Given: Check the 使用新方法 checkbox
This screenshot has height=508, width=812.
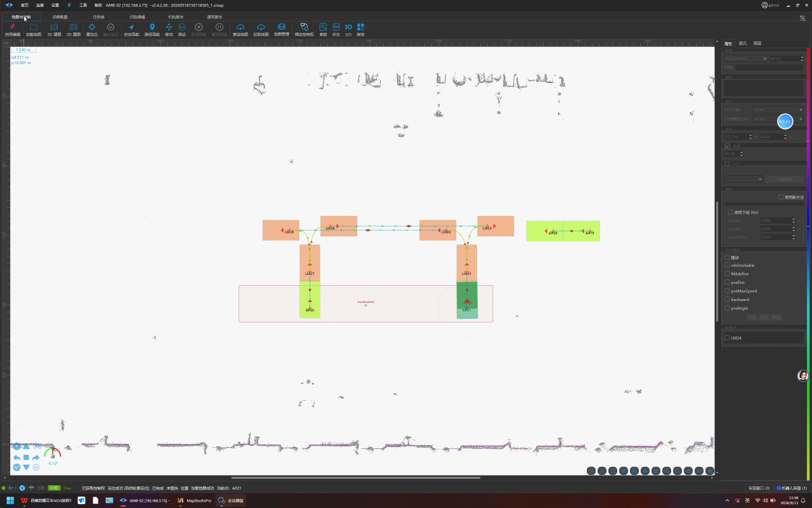Looking at the screenshot, I should pos(781,197).
